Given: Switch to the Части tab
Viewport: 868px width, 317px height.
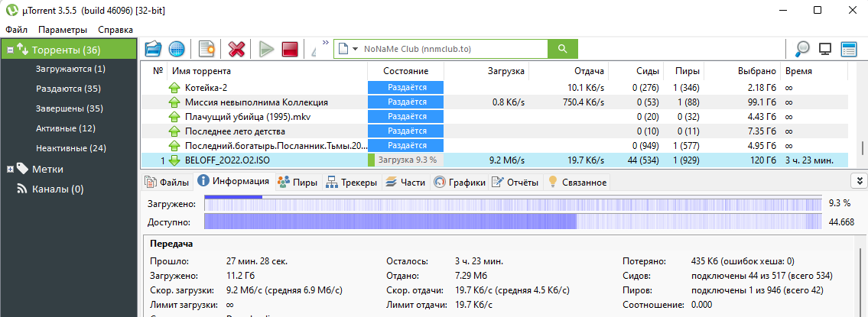Looking at the screenshot, I should tap(405, 182).
